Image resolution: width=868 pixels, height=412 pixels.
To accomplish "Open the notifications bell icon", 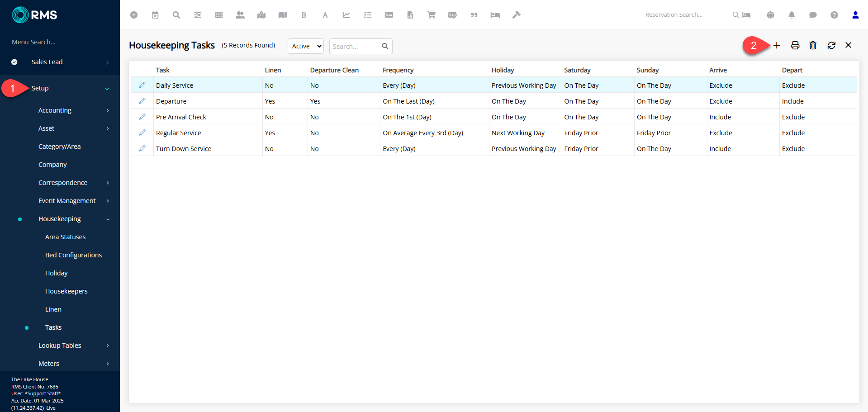I will click(792, 15).
